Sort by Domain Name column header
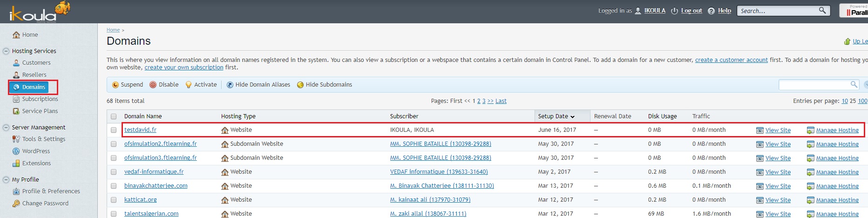This screenshot has height=218, width=868. [143, 116]
